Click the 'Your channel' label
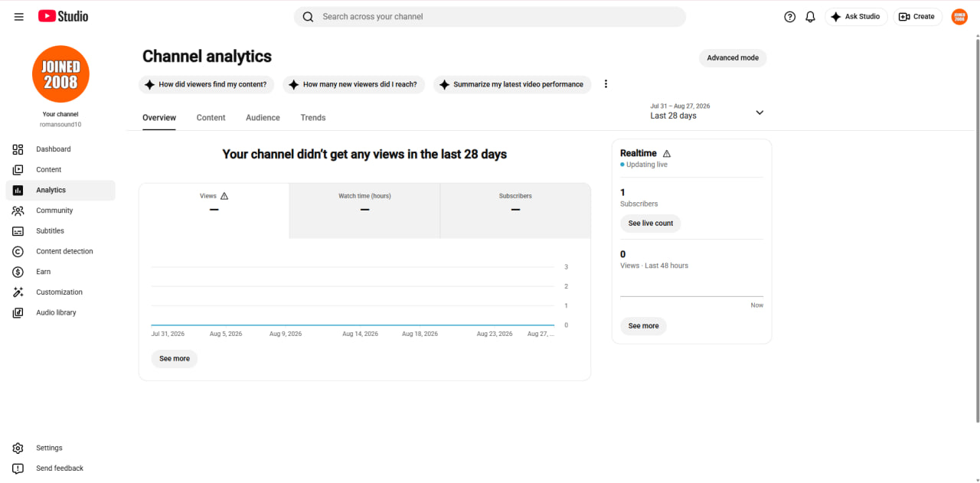The height and width of the screenshot is (483, 980). pyautogui.click(x=60, y=114)
